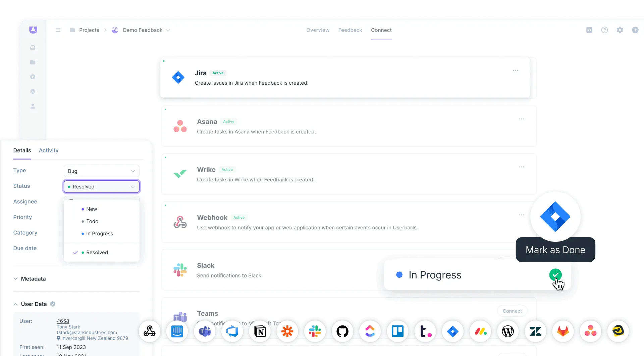Select the play/sessions icon in the sidebar
The image size is (644, 356).
[33, 77]
